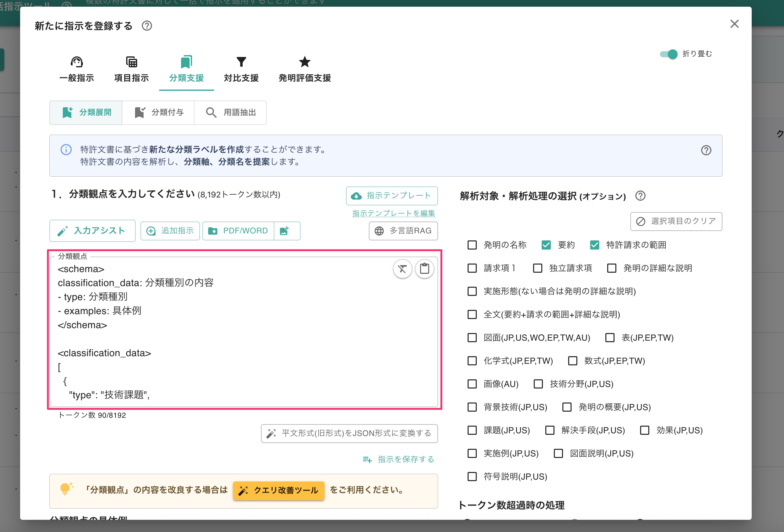Check the 独立請求項 checkbox
The width and height of the screenshot is (784, 532).
537,268
